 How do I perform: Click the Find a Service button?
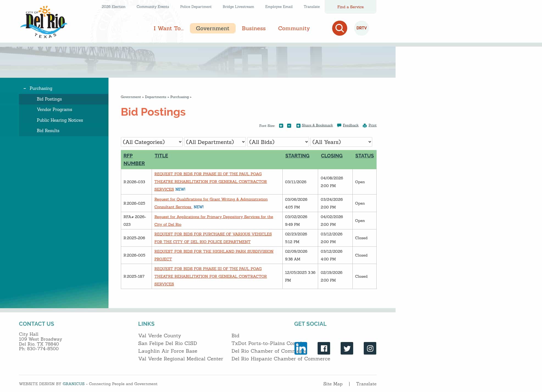[350, 7]
